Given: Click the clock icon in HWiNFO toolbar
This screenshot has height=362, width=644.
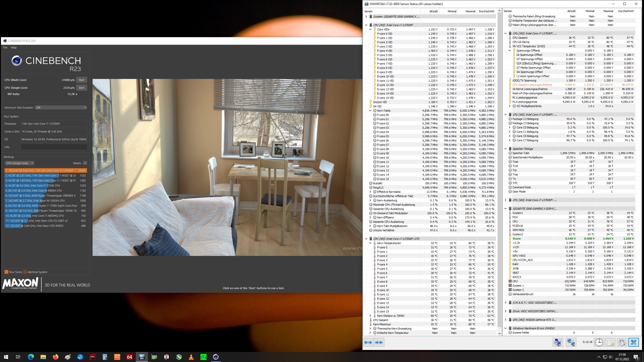Looking at the screenshot, I should [599, 342].
